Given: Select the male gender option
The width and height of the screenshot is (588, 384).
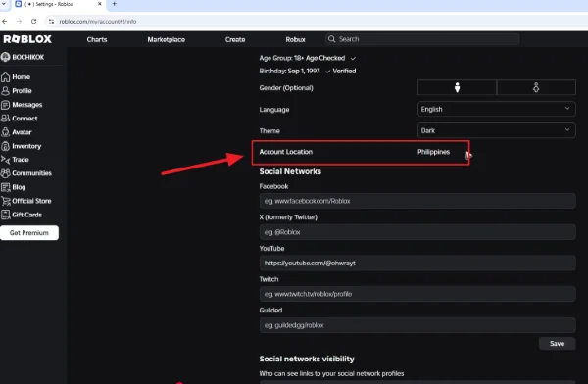Looking at the screenshot, I should (457, 87).
